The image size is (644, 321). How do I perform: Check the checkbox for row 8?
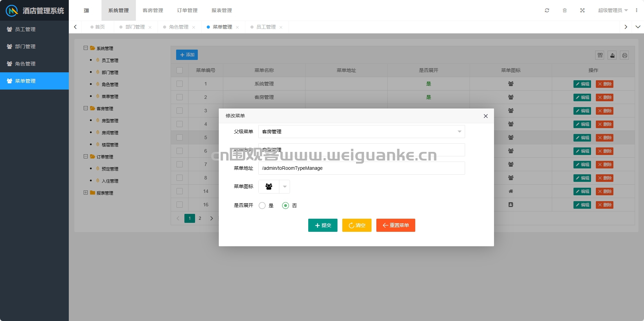click(x=180, y=178)
